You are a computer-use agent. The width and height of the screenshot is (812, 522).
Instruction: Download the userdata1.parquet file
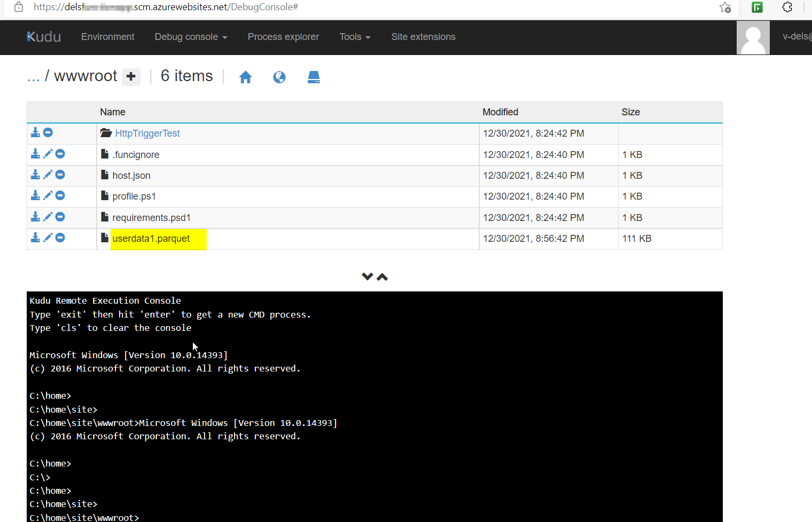pos(35,238)
